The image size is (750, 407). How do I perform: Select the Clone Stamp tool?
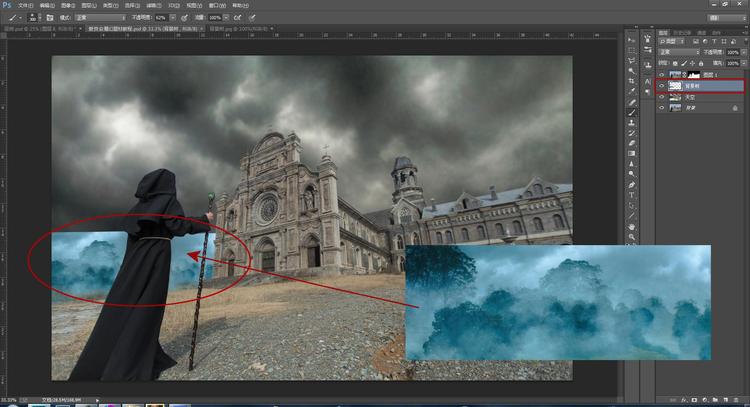click(631, 123)
